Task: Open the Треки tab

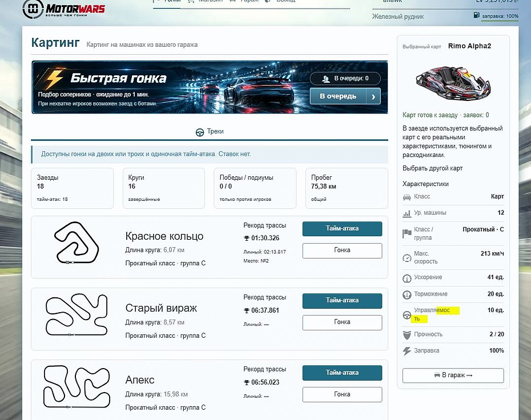Action: pyautogui.click(x=210, y=132)
